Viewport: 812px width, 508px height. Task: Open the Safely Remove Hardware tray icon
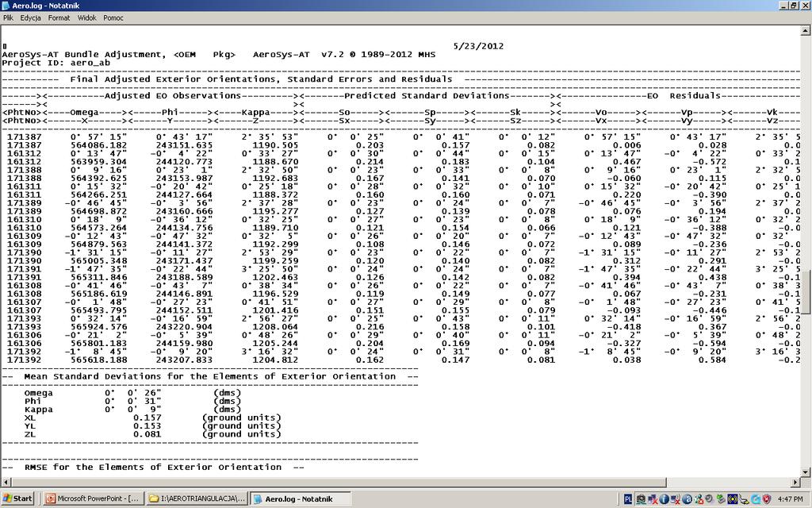(720, 499)
